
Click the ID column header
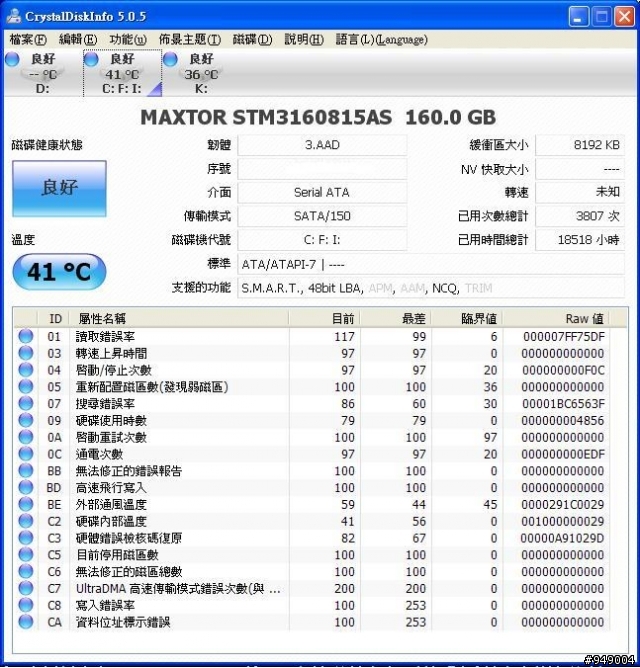[54, 318]
